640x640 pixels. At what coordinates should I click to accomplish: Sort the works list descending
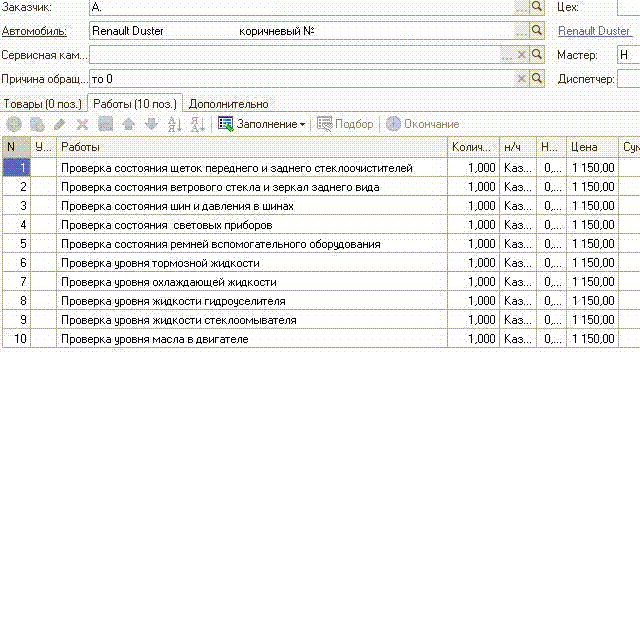tap(197, 124)
